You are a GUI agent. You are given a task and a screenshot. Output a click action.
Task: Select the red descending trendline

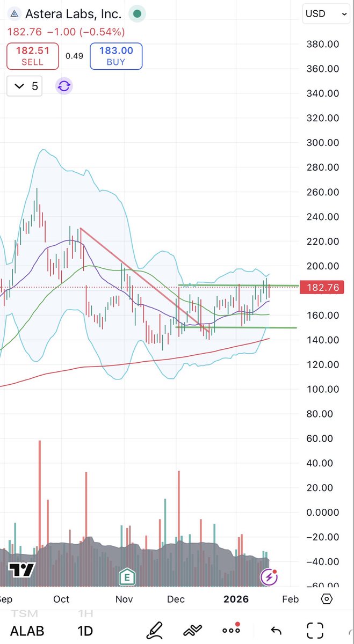pos(144,280)
